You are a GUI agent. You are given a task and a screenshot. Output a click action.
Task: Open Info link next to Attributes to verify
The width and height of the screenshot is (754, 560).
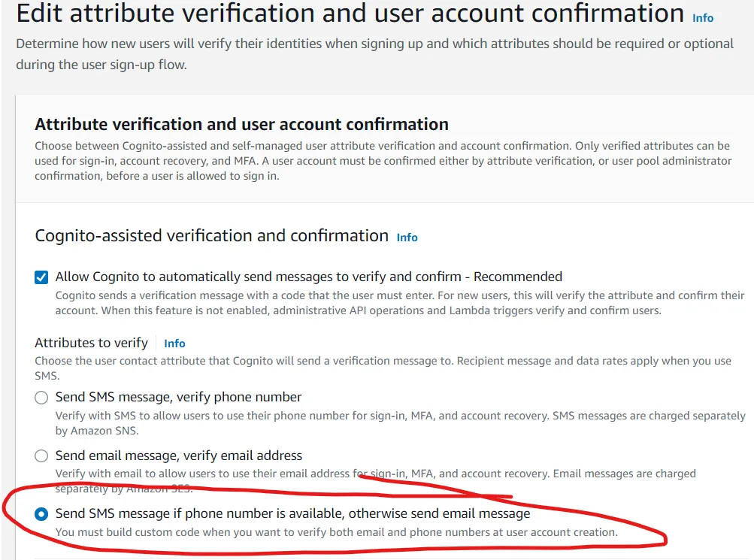point(174,344)
